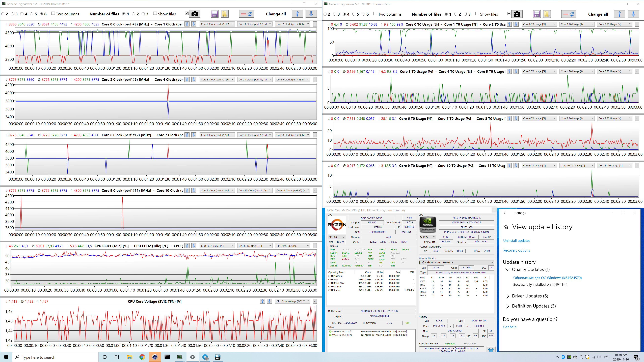Open the Core 0 Clock (perf #5) dropdown
The height and width of the screenshot is (362, 644).
217,24
